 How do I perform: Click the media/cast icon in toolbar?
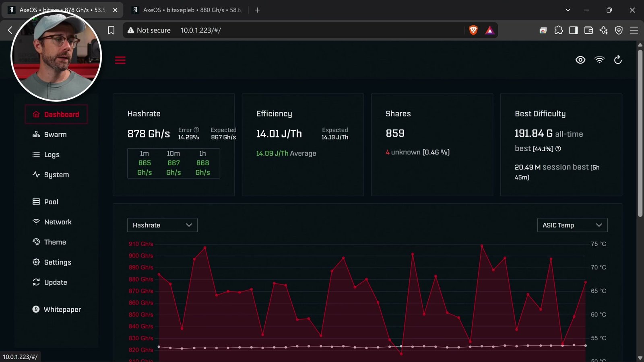[543, 30]
